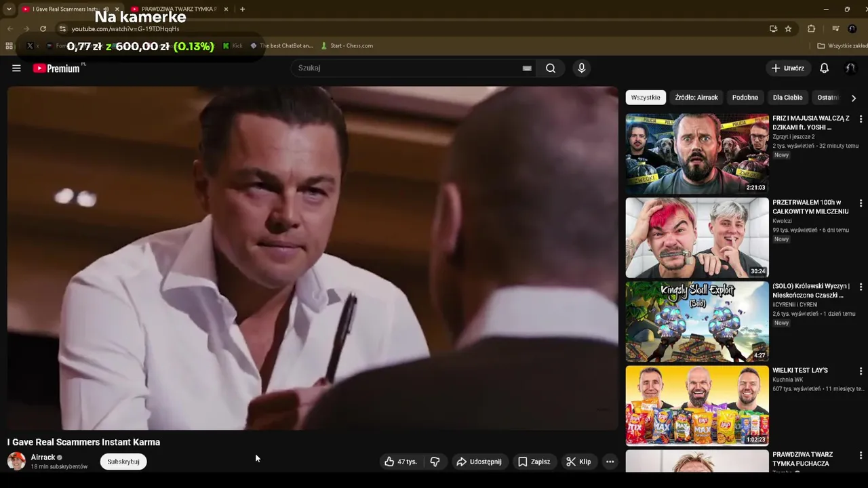Open options for PRZETRWAŁEM 100h video
Viewport: 868px width, 488px height.
click(x=861, y=203)
